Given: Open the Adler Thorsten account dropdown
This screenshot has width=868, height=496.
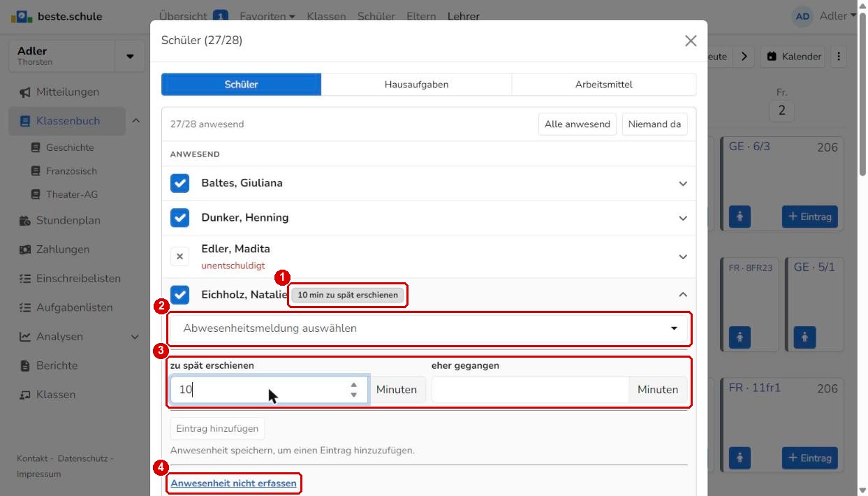Looking at the screenshot, I should 130,57.
